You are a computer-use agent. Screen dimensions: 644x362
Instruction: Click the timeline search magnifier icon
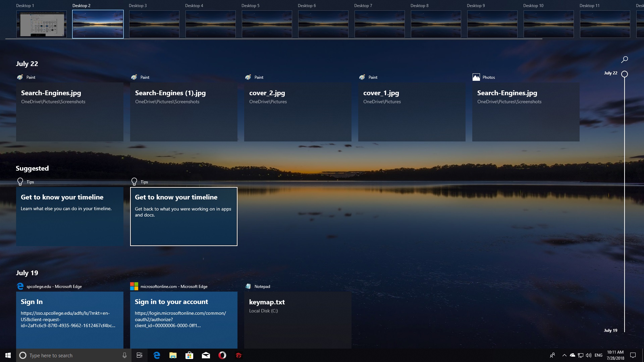tap(625, 60)
